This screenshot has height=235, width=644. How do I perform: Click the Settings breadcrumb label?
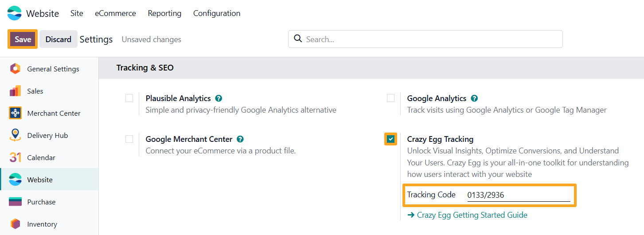pyautogui.click(x=96, y=39)
